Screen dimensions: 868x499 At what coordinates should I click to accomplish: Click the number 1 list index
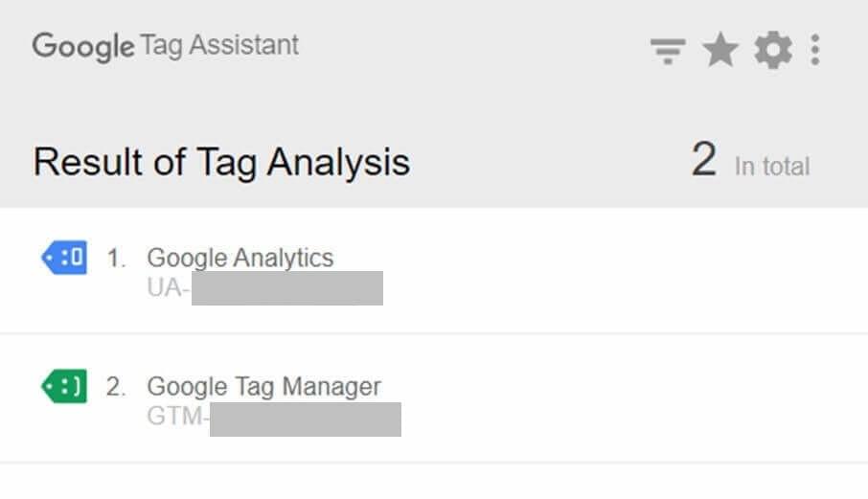(x=116, y=259)
